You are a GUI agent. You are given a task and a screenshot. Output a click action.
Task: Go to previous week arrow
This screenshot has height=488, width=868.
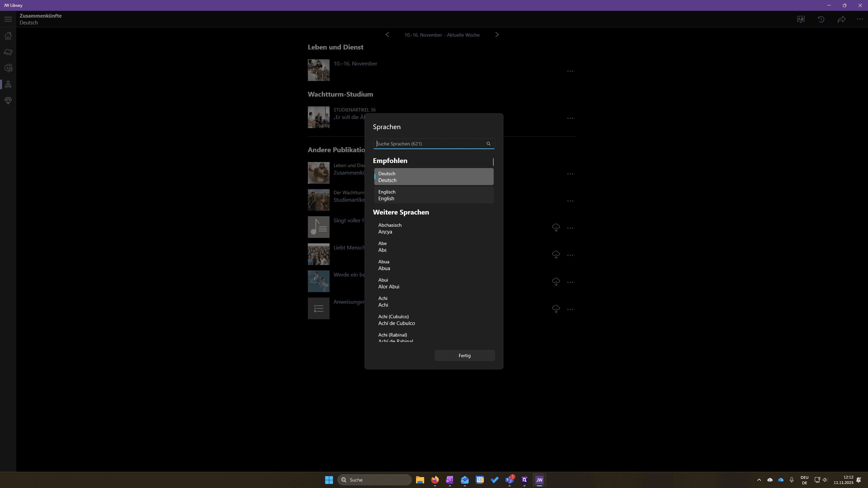pyautogui.click(x=387, y=35)
